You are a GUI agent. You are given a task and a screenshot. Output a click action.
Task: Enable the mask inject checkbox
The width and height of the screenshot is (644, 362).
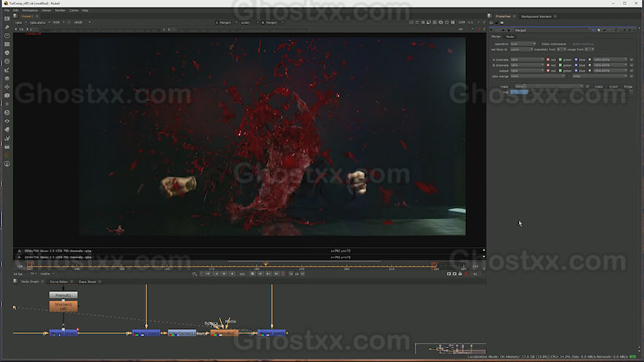pos(592,86)
